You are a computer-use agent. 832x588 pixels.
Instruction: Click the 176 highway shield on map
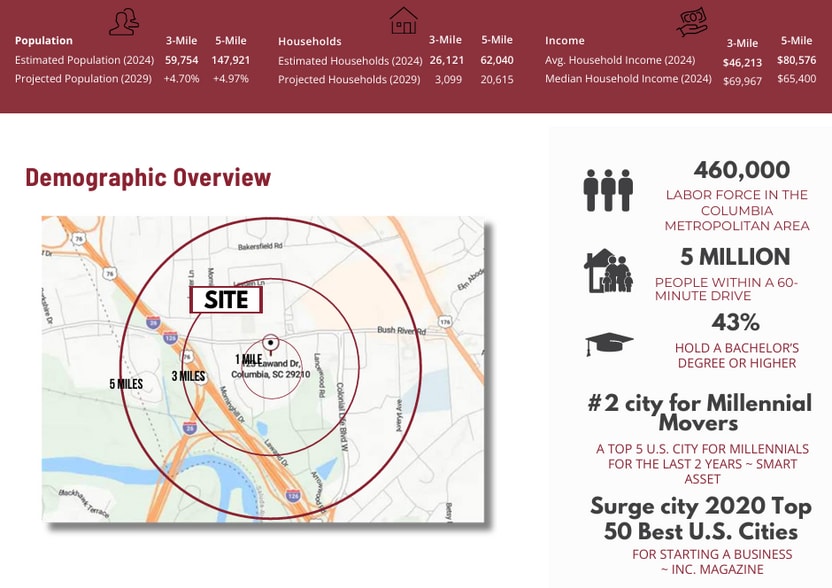(444, 322)
